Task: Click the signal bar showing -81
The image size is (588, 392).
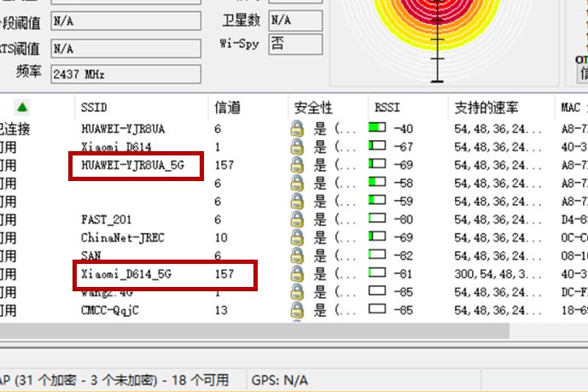Action: [377, 272]
